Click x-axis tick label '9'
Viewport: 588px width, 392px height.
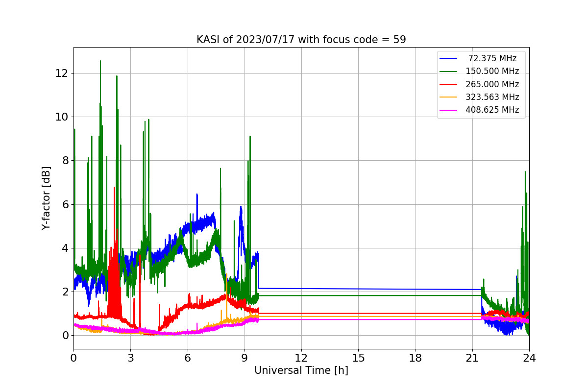[245, 358]
